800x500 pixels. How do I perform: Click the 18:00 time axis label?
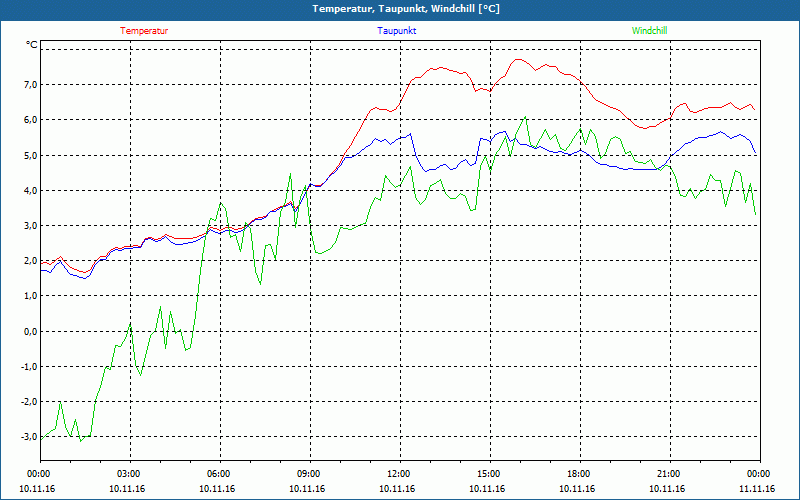point(580,474)
